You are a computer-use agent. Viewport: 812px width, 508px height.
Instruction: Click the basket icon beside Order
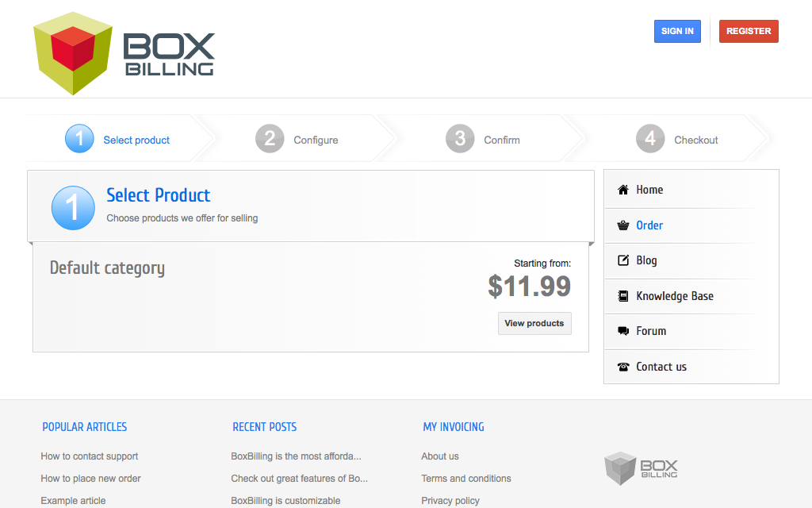622,225
